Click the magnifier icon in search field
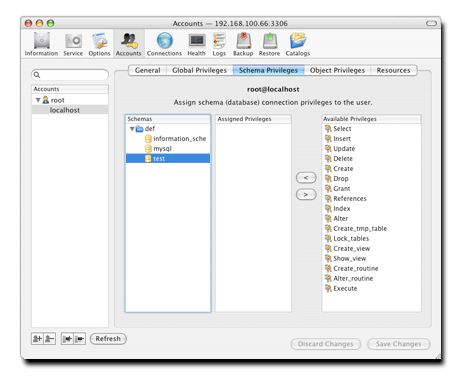Viewport: 462px width, 376px height. pyautogui.click(x=37, y=75)
